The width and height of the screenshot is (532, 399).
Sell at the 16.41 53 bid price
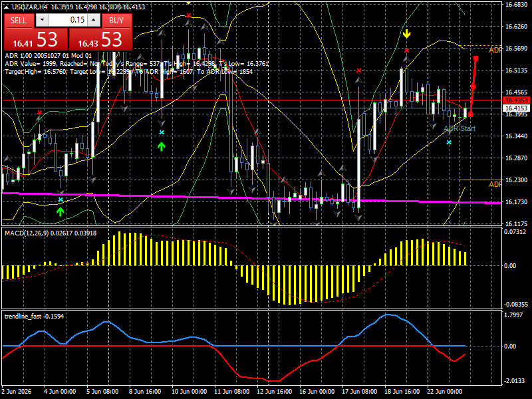pos(35,39)
